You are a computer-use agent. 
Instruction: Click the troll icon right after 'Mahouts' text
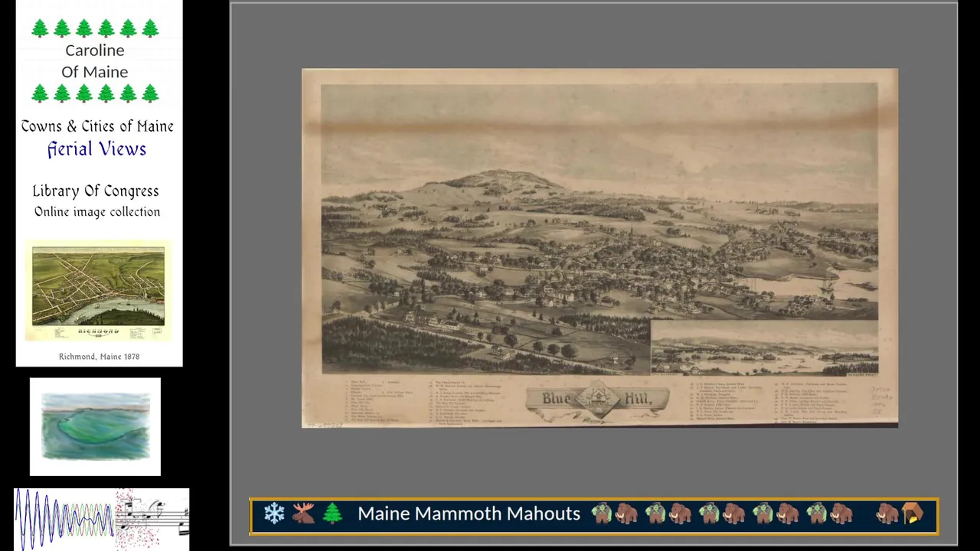point(601,514)
